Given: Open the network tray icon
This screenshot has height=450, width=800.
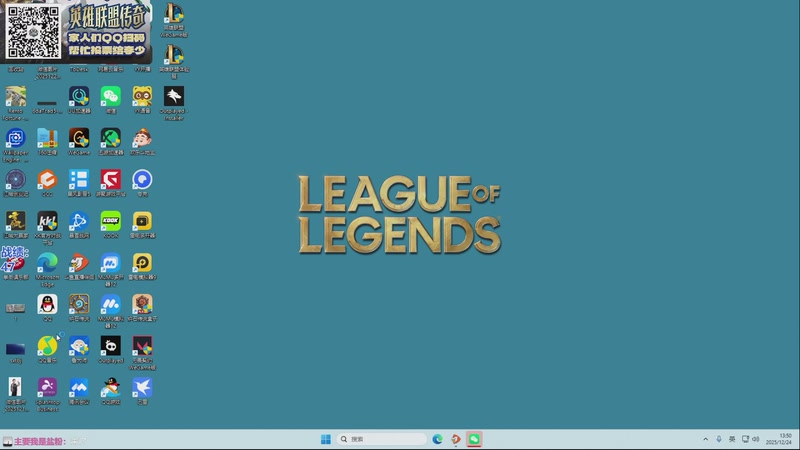Looking at the screenshot, I should point(745,439).
